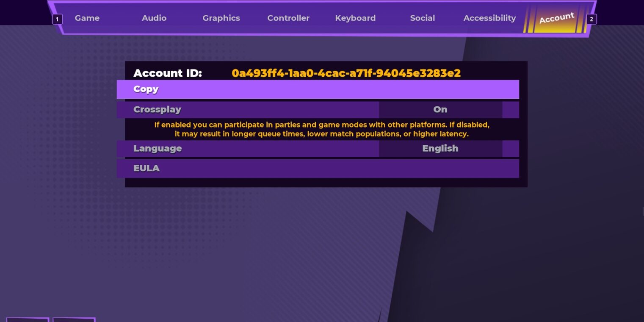Open the Game settings tab
This screenshot has width=644, height=322.
[87, 18]
